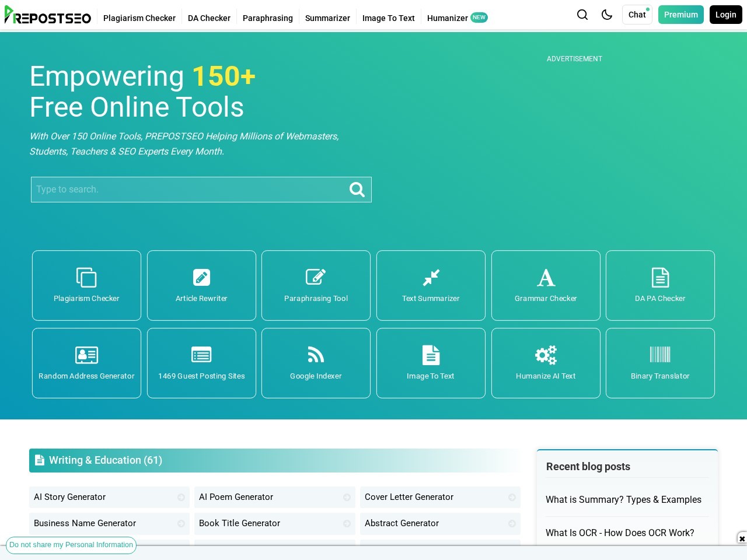The width and height of the screenshot is (747, 560).
Task: Click the Grammar Checker tile label
Action: tap(546, 299)
